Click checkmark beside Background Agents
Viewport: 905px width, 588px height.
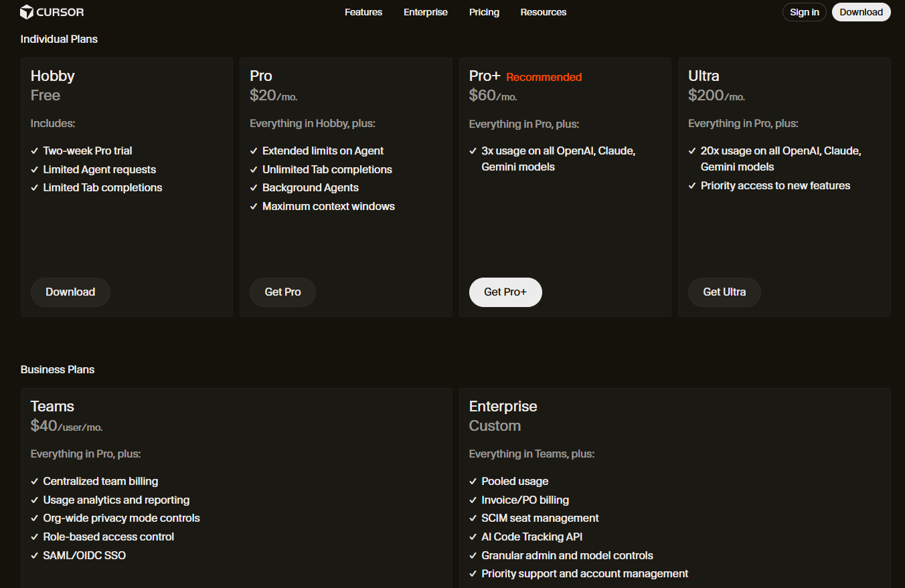point(254,188)
